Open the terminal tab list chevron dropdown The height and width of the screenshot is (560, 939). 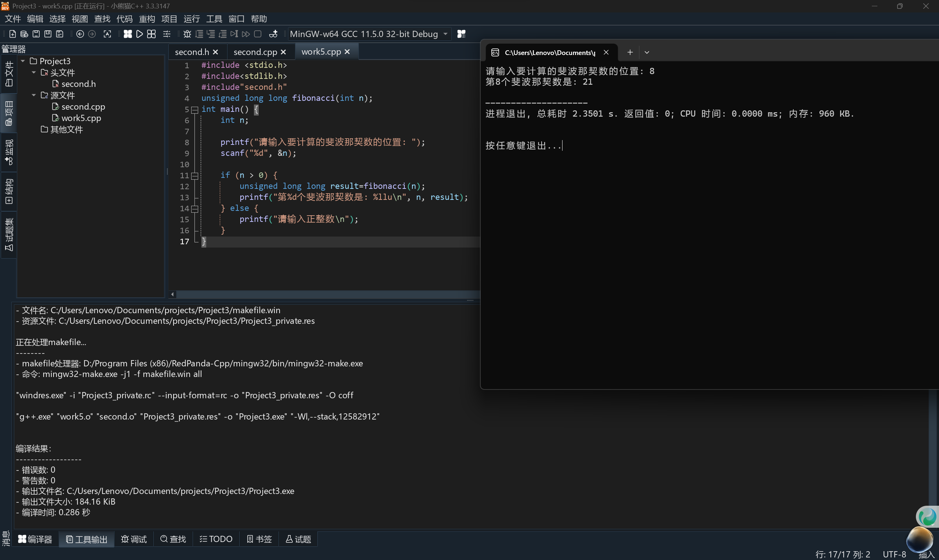(x=647, y=52)
